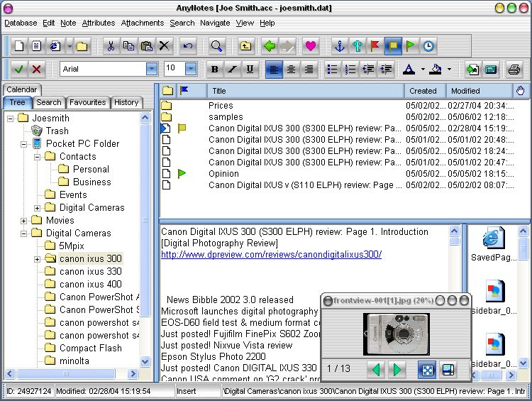Click the green flag toolbar icon
This screenshot has height=401, width=532.
[411, 46]
